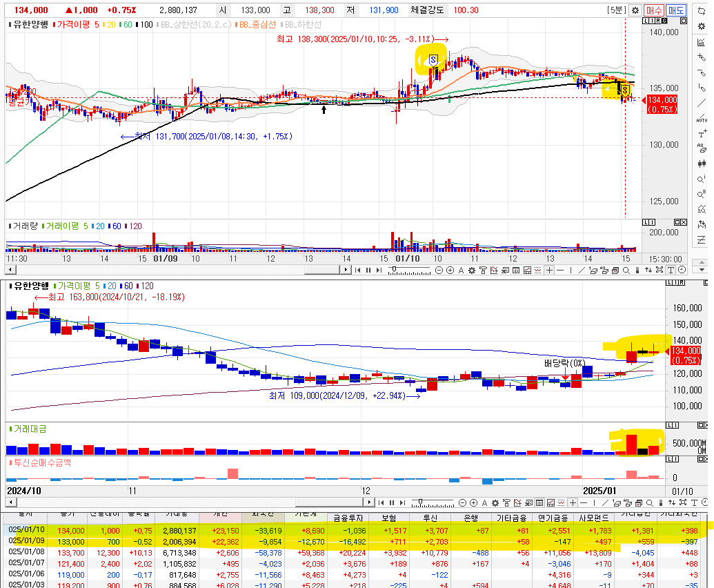Click 사모펀드 column header in investor table
Image resolution: width=714 pixels, height=588 pixels.
coord(594,518)
